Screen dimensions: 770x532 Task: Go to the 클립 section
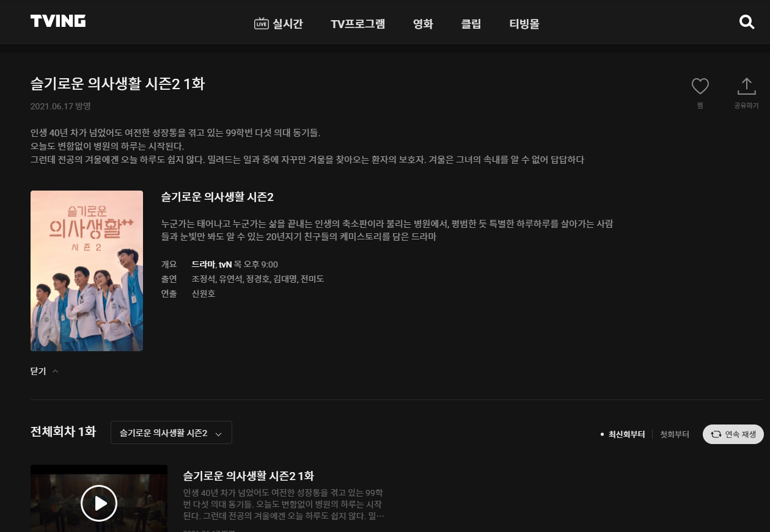click(x=471, y=24)
